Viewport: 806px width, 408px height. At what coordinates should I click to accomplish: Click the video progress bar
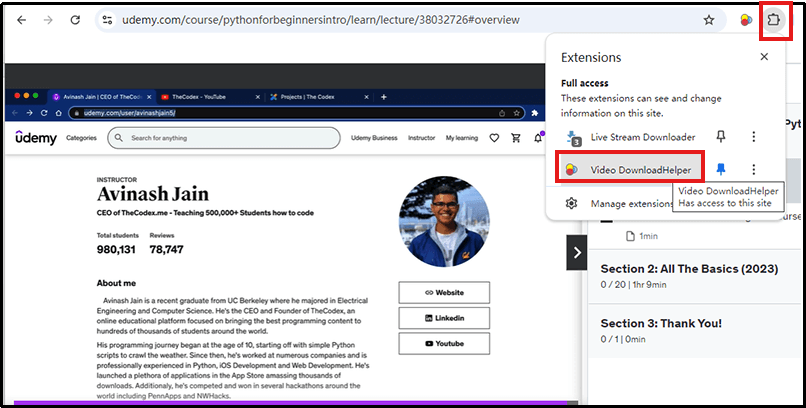290,403
